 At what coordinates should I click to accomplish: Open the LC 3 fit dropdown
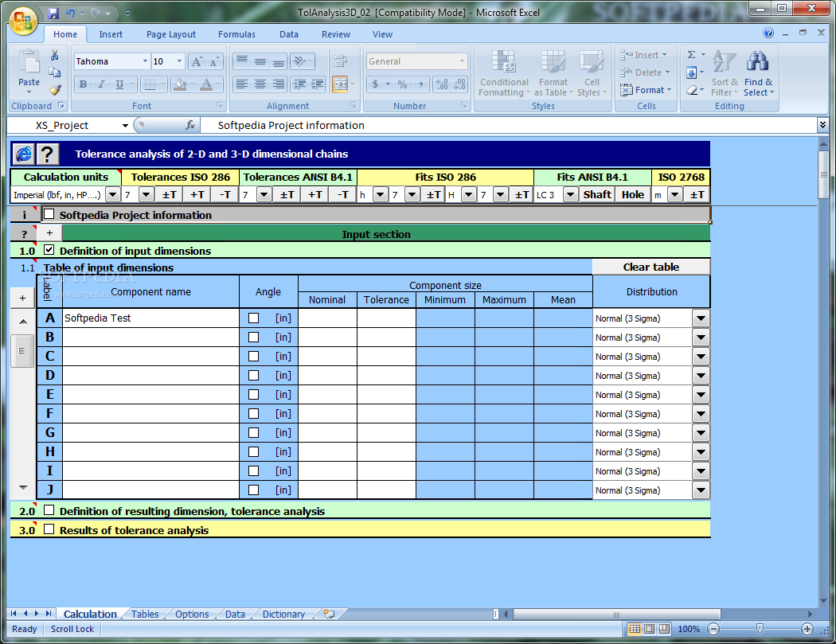coord(571,194)
